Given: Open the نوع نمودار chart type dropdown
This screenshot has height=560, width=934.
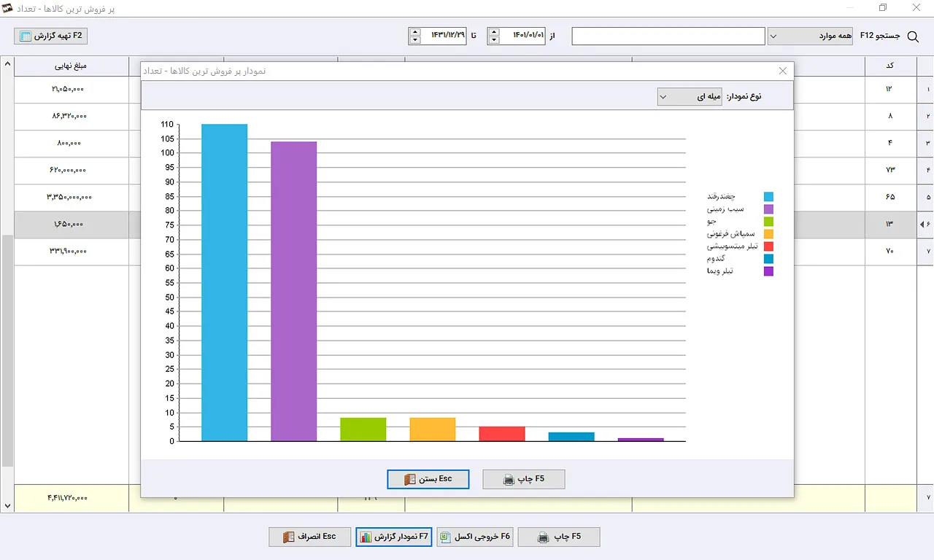Looking at the screenshot, I should (690, 96).
